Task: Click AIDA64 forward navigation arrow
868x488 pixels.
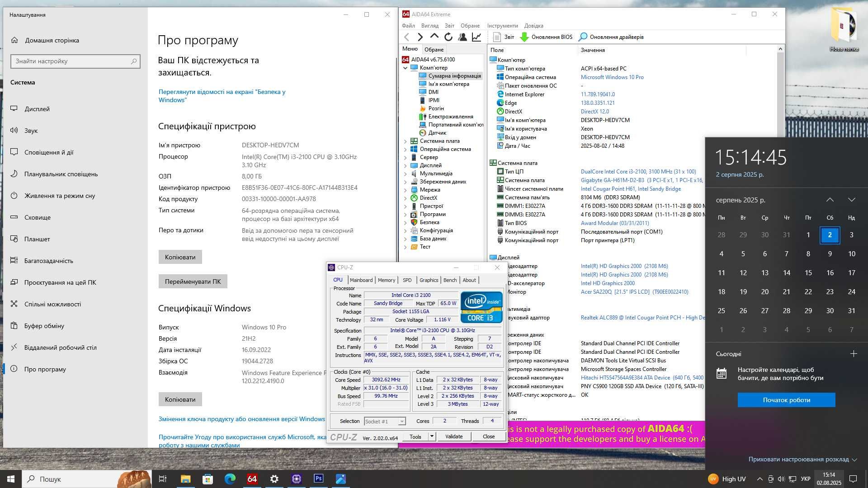Action: (x=420, y=37)
